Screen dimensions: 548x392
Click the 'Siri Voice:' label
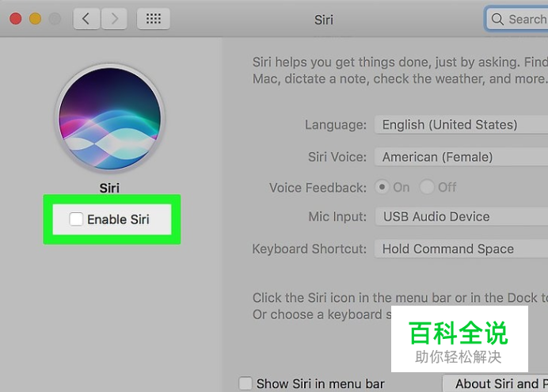[x=337, y=157]
